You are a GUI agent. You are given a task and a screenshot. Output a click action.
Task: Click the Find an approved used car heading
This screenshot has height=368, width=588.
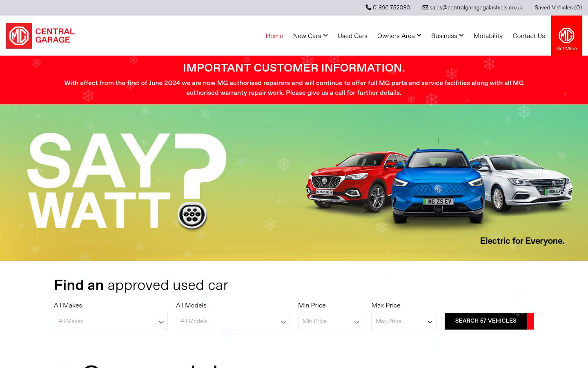141,285
